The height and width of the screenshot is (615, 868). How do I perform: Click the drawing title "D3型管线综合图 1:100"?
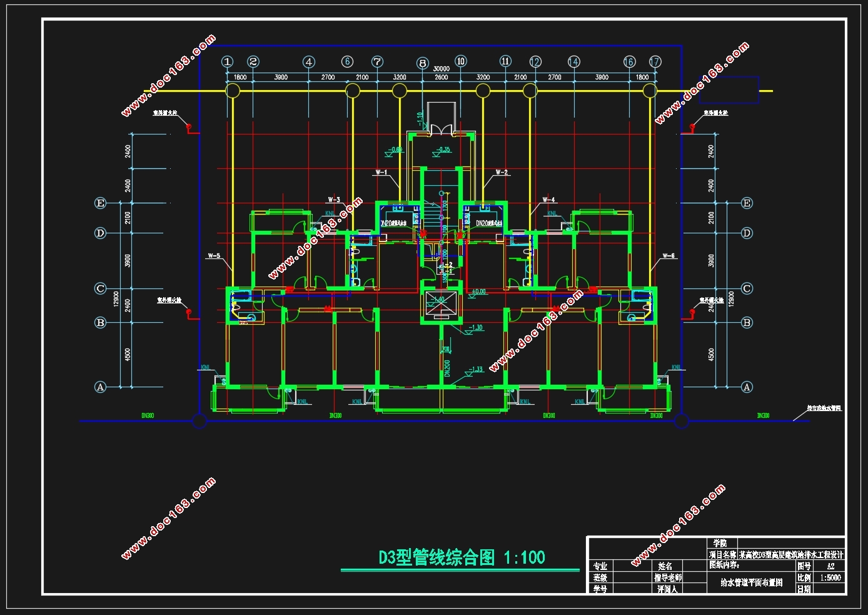[462, 557]
